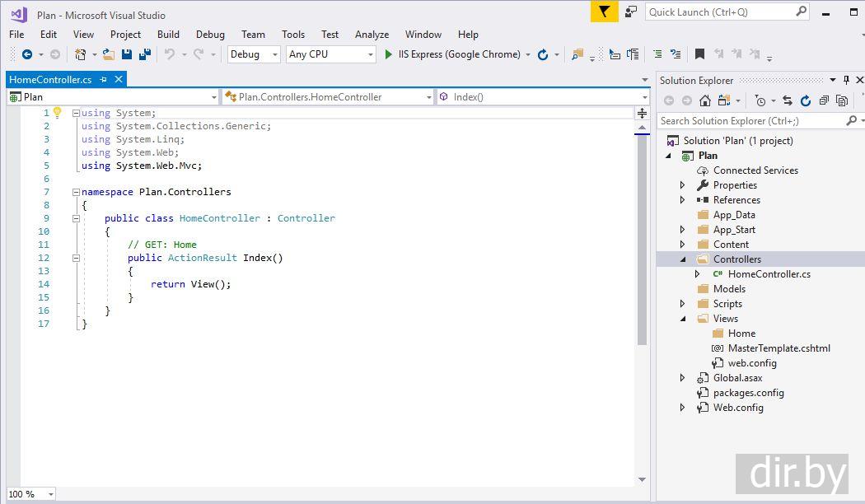Screen dimensions: 865x504
Task: Start debugging with green play icon
Action: click(x=389, y=54)
